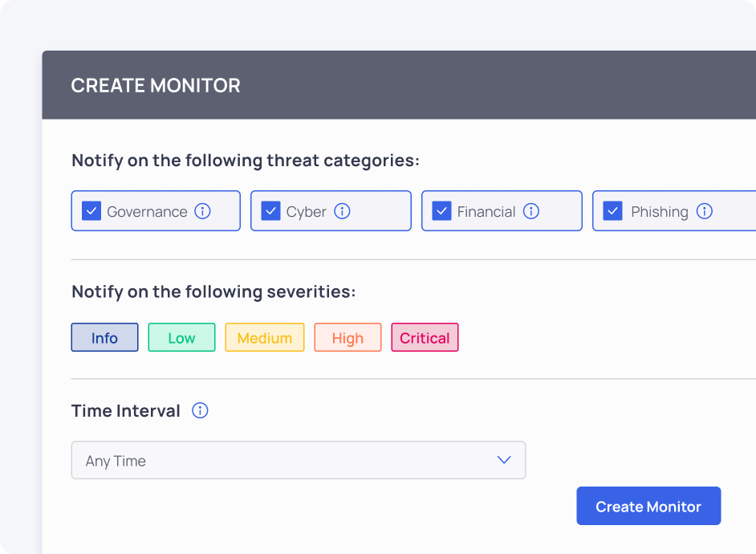Click the Cyber info icon

[343, 211]
